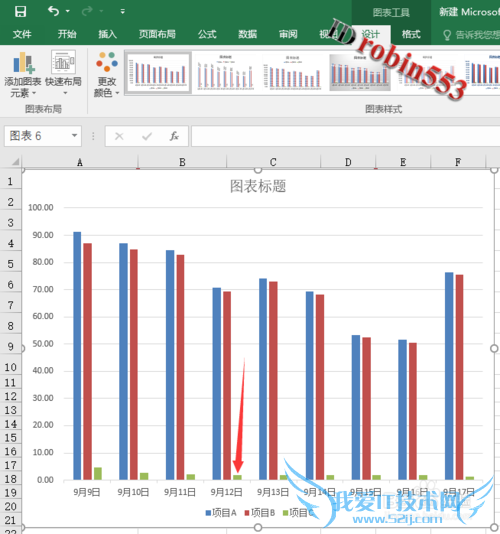Click into the formula bar input area

(345, 136)
